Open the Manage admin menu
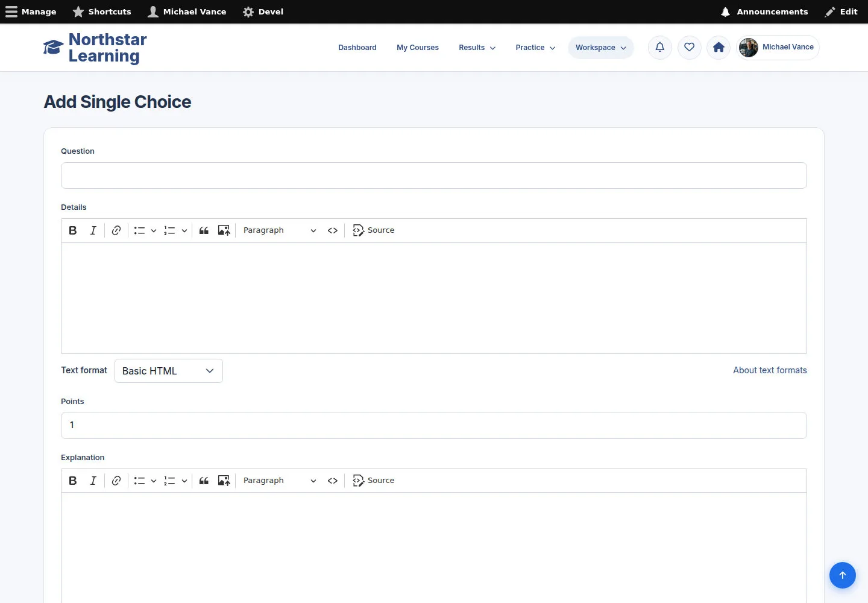Viewport: 868px width, 603px height. pos(31,12)
